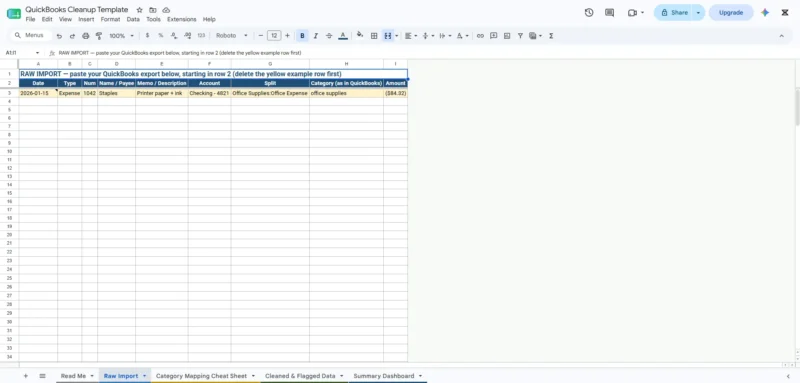Select the Staples cell

[116, 93]
